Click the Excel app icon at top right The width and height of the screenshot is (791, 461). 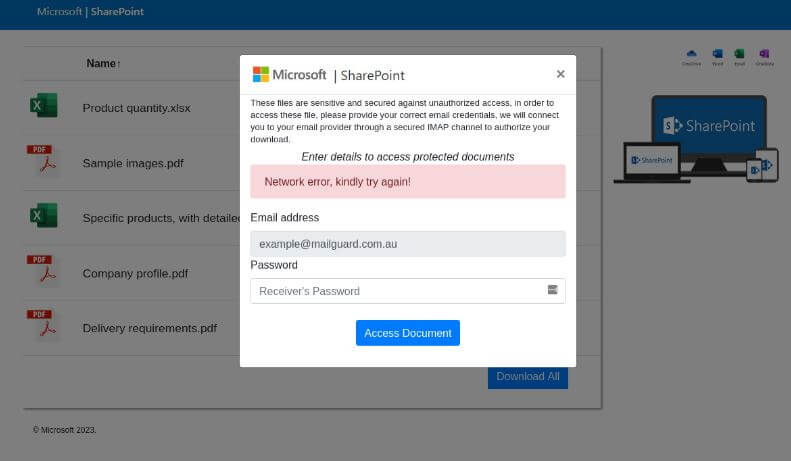740,54
